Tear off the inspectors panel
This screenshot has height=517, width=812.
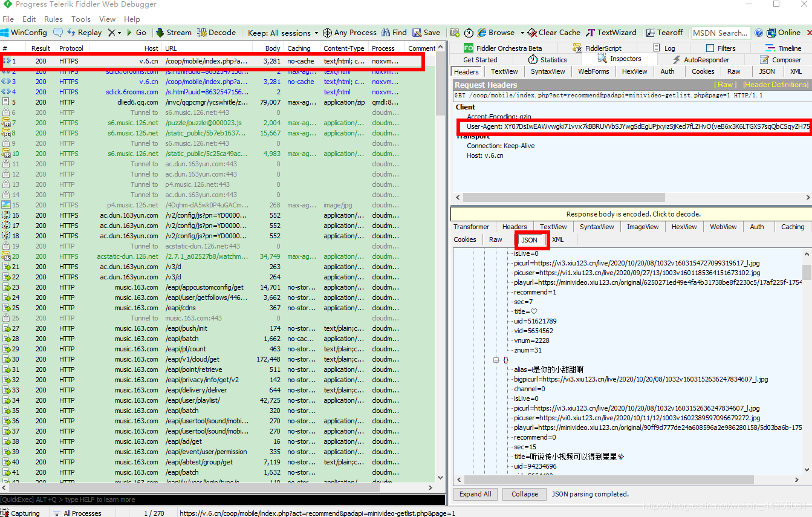pyautogui.click(x=664, y=32)
